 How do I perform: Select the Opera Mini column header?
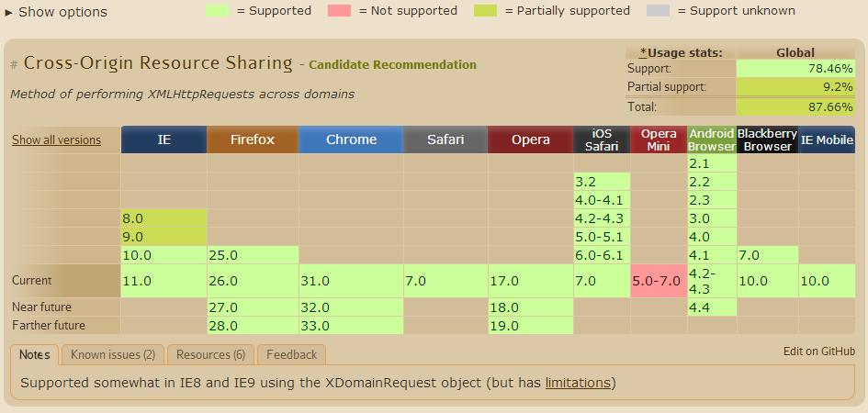click(x=659, y=140)
